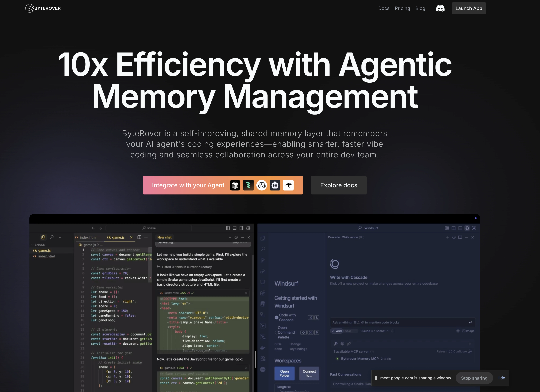
Task: Select Write mode toggle in Cascade
Action: click(x=337, y=331)
